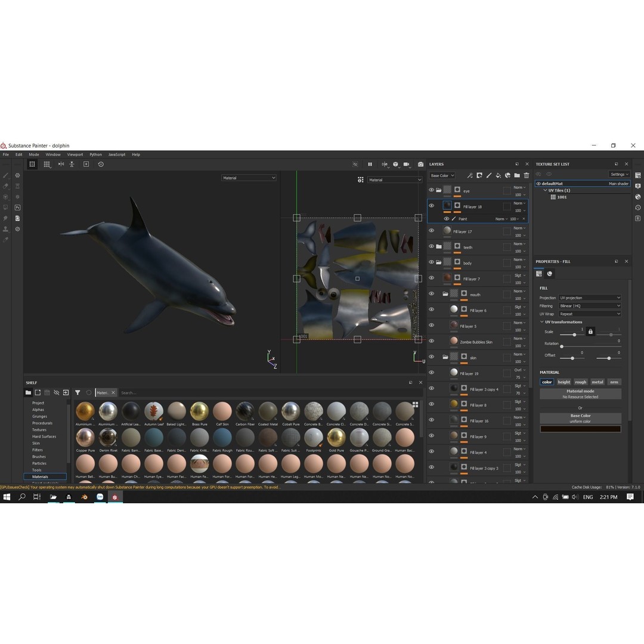The image size is (644, 644).
Task: Pause rendering with the pause icon
Action: 370,165
